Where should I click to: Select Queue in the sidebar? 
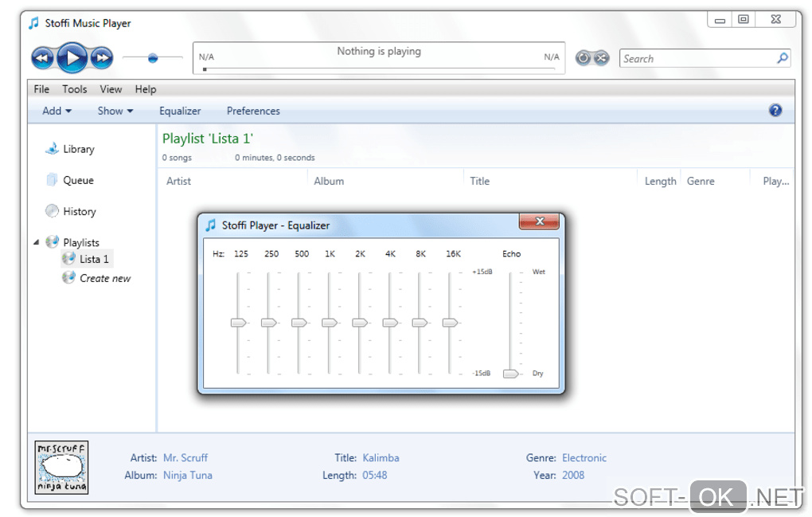pos(70,180)
